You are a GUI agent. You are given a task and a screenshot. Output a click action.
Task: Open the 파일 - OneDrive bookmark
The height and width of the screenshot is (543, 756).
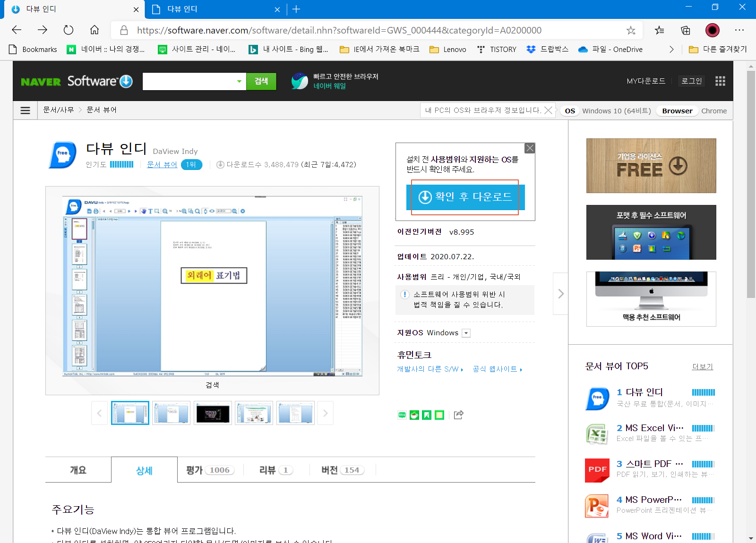tap(610, 49)
